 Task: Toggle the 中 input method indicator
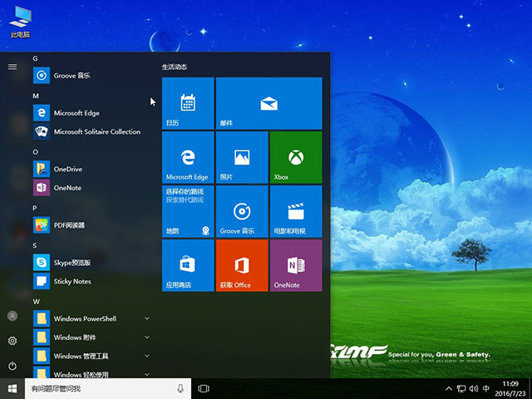pos(486,388)
